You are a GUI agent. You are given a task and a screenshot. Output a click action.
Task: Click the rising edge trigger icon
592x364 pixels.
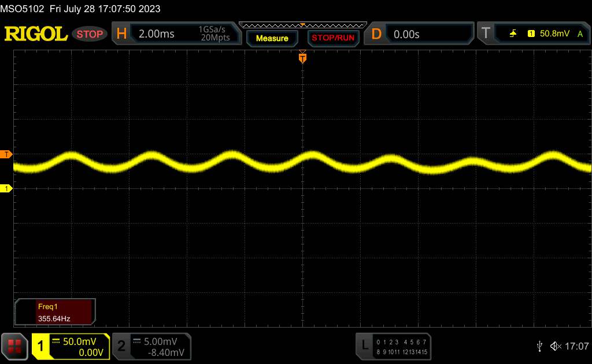click(x=513, y=34)
